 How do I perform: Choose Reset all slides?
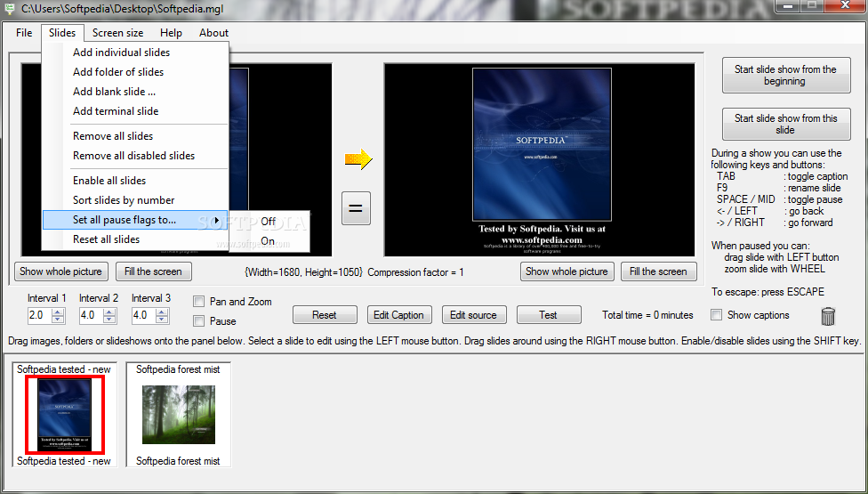135,239
